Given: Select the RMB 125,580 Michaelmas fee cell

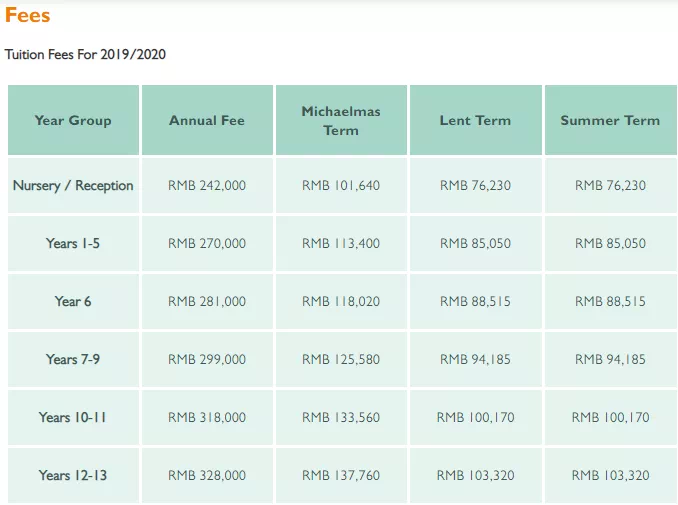Looking at the screenshot, I should click(341, 359).
